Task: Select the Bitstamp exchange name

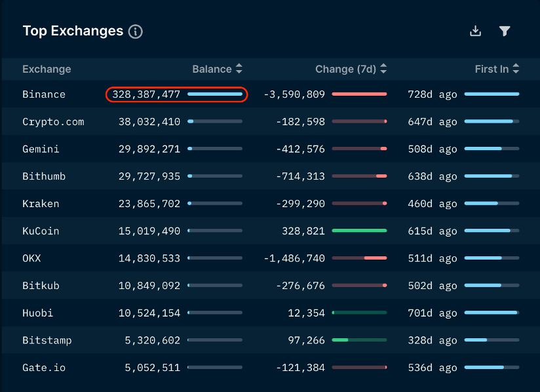Action: tap(47, 340)
